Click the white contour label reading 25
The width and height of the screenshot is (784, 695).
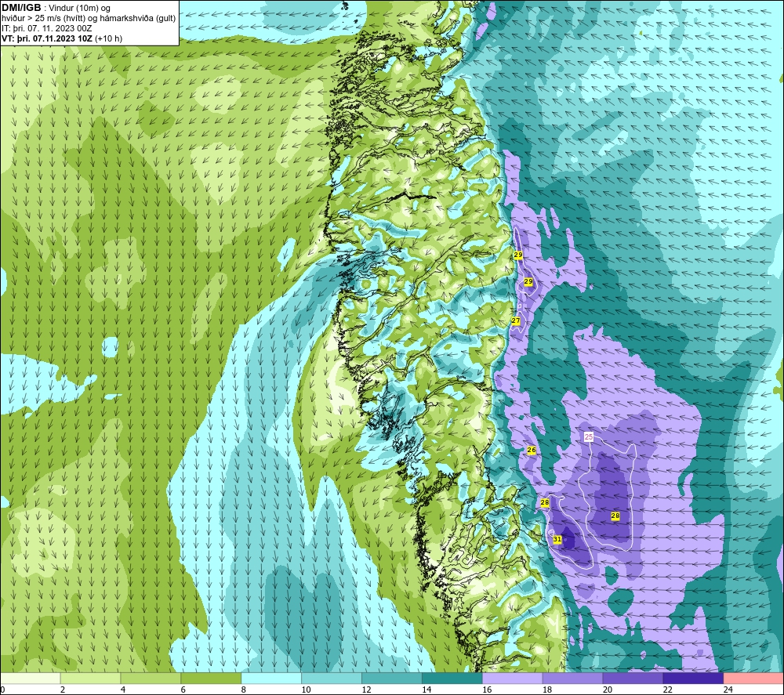pos(589,437)
